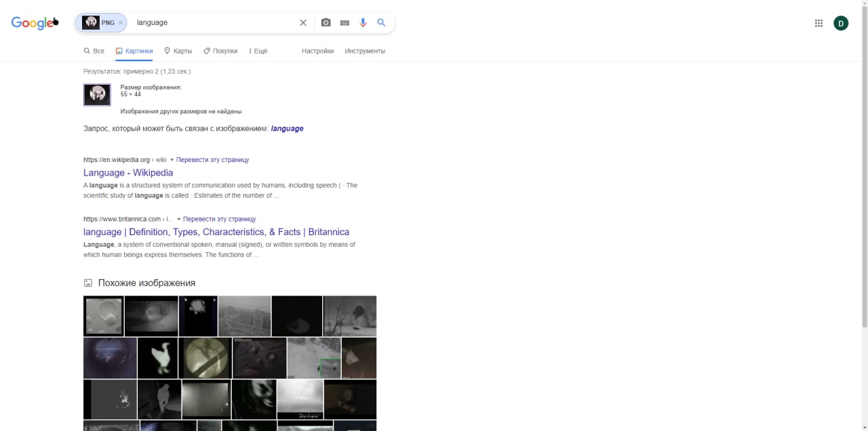Viewport: 868px width, 431px height.
Task: Translate the Britannica result page
Action: tap(219, 219)
